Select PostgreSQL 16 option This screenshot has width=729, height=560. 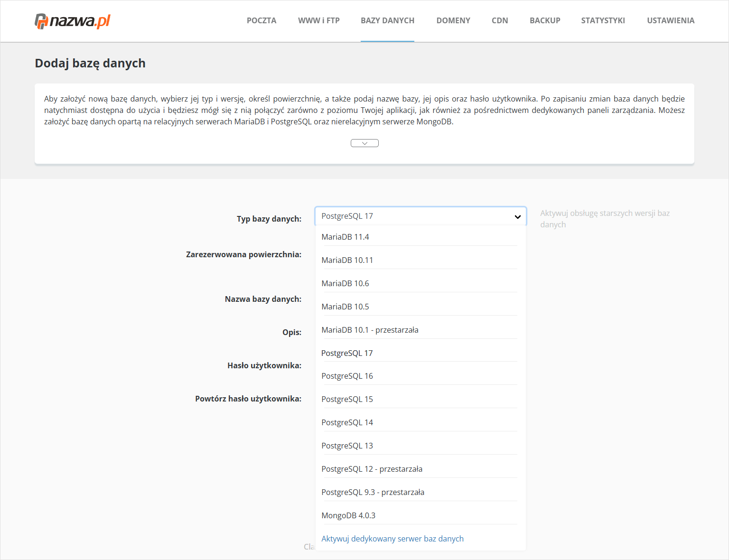coord(420,376)
